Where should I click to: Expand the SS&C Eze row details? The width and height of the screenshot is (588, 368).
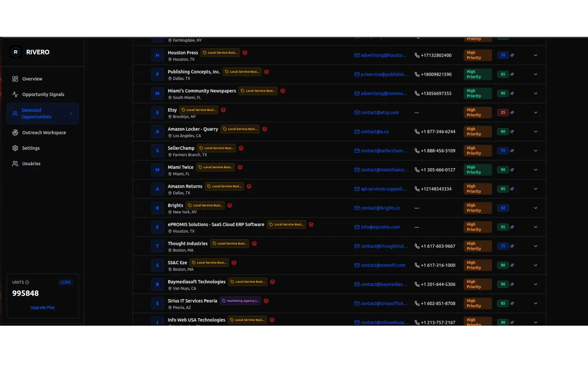[x=535, y=265]
